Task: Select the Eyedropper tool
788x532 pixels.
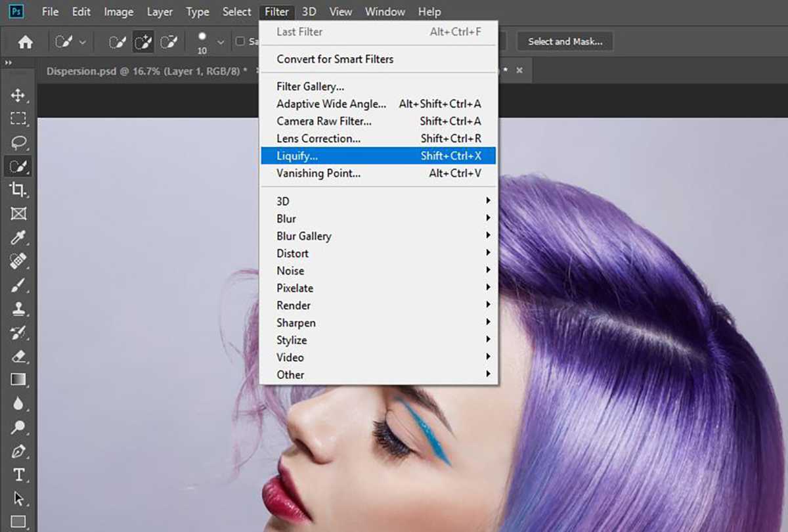Action: coord(18,237)
